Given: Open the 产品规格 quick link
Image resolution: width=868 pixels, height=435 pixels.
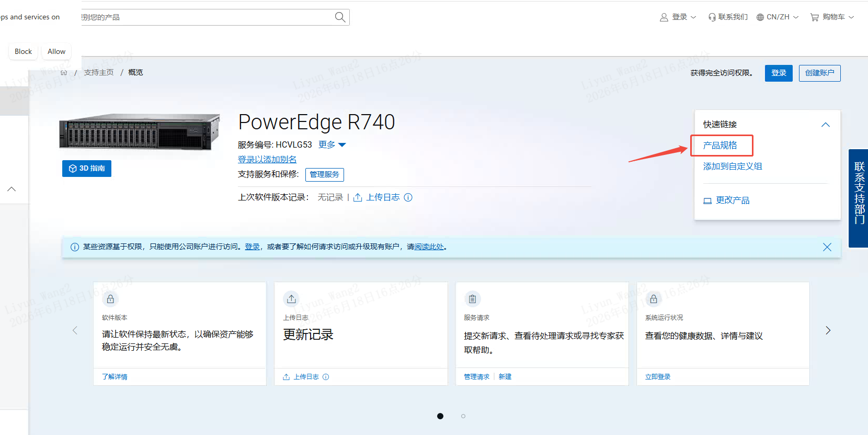Looking at the screenshot, I should click(720, 146).
